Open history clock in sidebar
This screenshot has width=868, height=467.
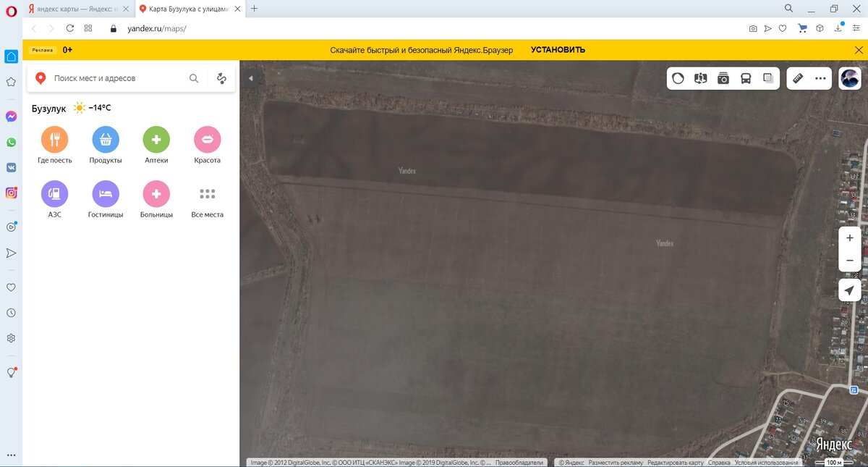point(11,313)
